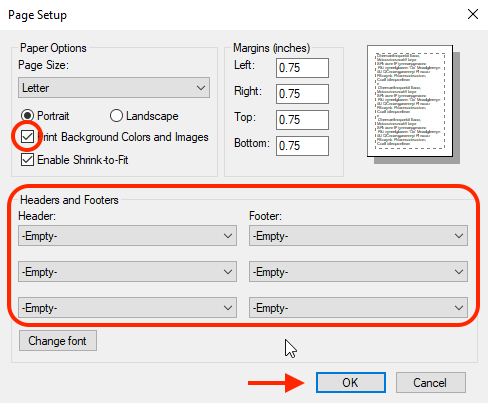Expand the third Header dropdown

coord(127,308)
